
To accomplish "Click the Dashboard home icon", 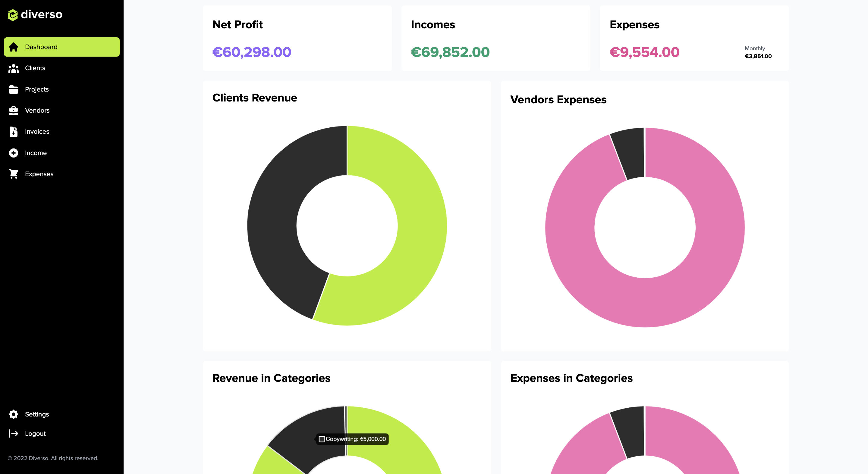I will point(14,47).
